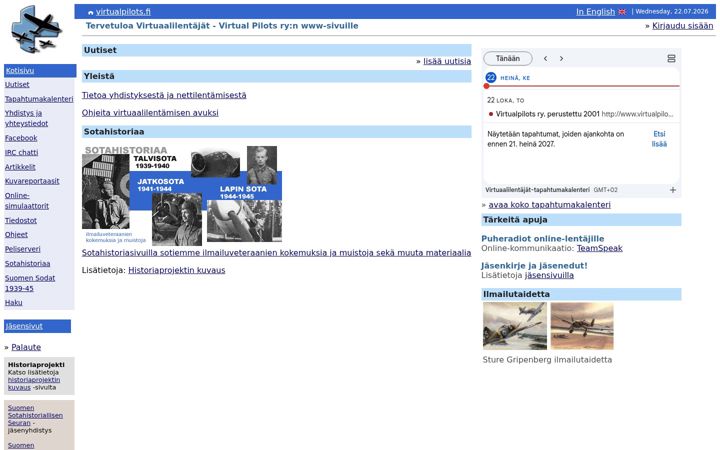Open Historiaprojektin kuvaus link under Lisätietoja
The height and width of the screenshot is (450, 720).
coord(177,270)
